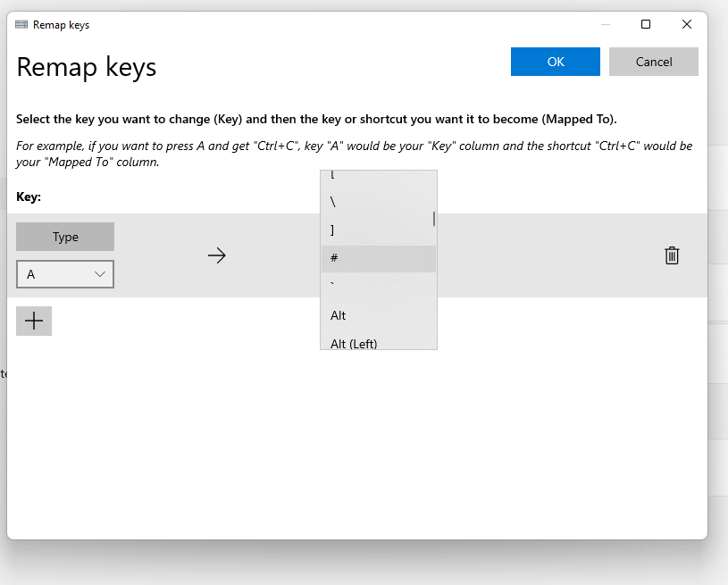Click the Type button
Screen dimensions: 728x585
click(x=65, y=237)
